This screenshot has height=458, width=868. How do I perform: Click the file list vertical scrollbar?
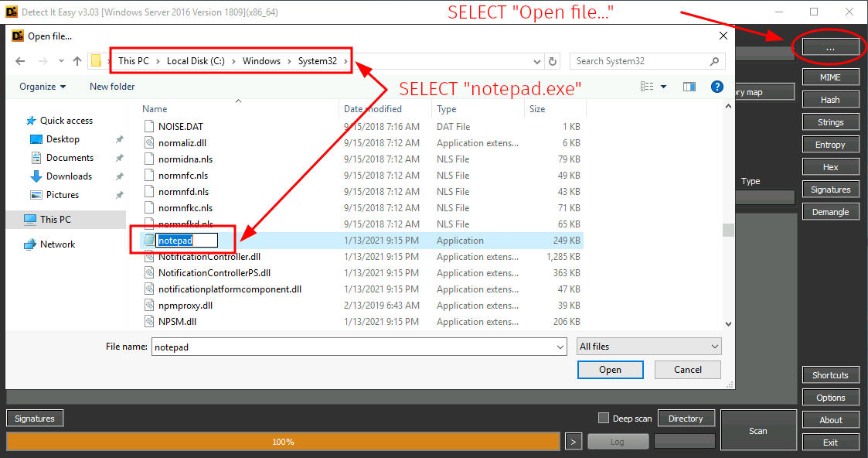coord(727,230)
